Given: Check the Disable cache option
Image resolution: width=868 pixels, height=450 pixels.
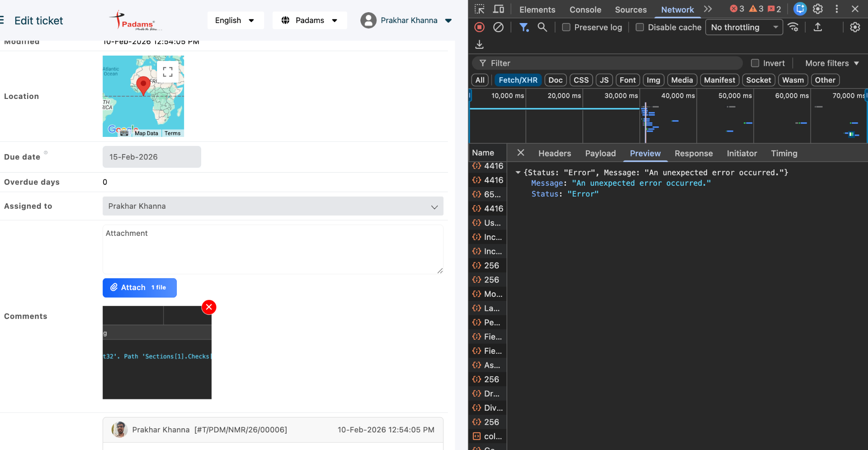Looking at the screenshot, I should coord(640,28).
